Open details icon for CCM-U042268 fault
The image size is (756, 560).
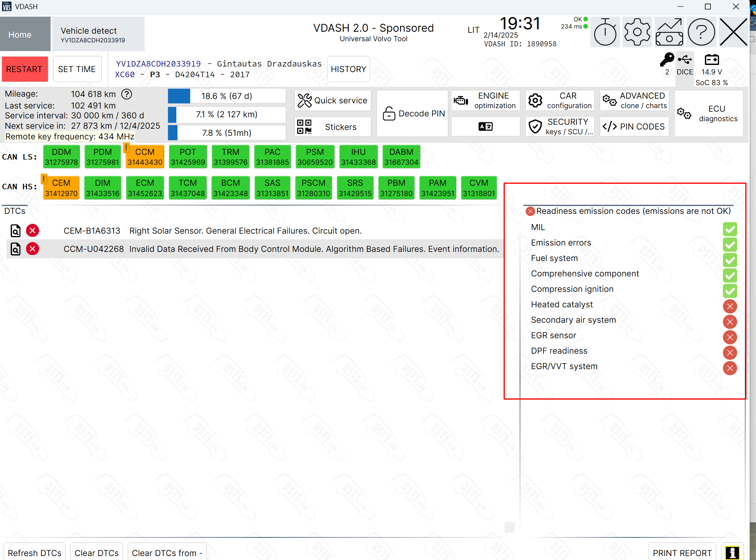click(x=15, y=249)
